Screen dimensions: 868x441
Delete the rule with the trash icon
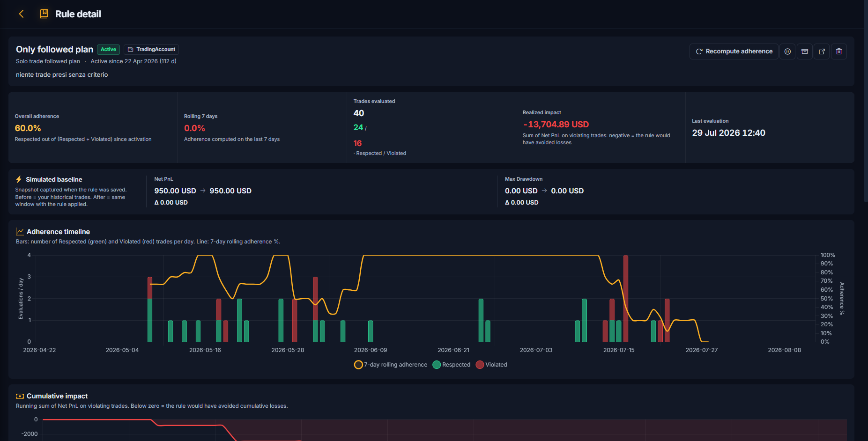(x=839, y=51)
